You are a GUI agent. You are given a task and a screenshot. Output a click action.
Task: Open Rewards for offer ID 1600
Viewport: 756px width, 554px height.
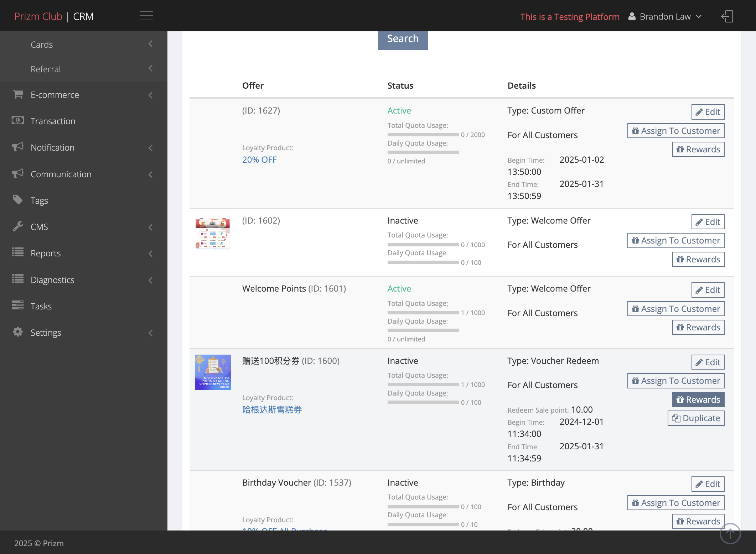pyautogui.click(x=698, y=399)
